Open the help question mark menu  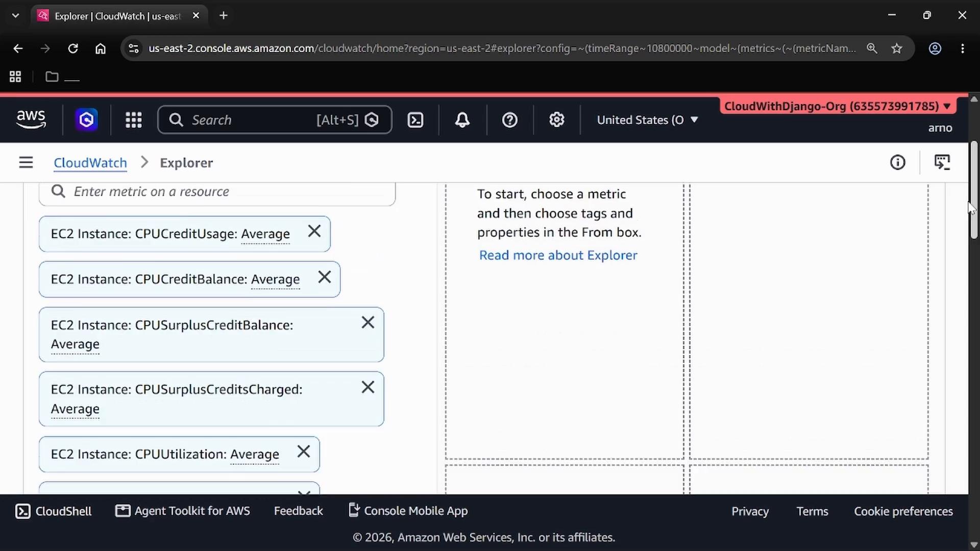coord(510,120)
